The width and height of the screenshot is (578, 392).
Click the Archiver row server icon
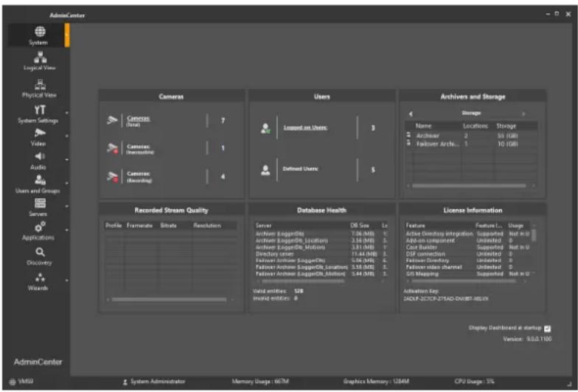[x=408, y=136]
